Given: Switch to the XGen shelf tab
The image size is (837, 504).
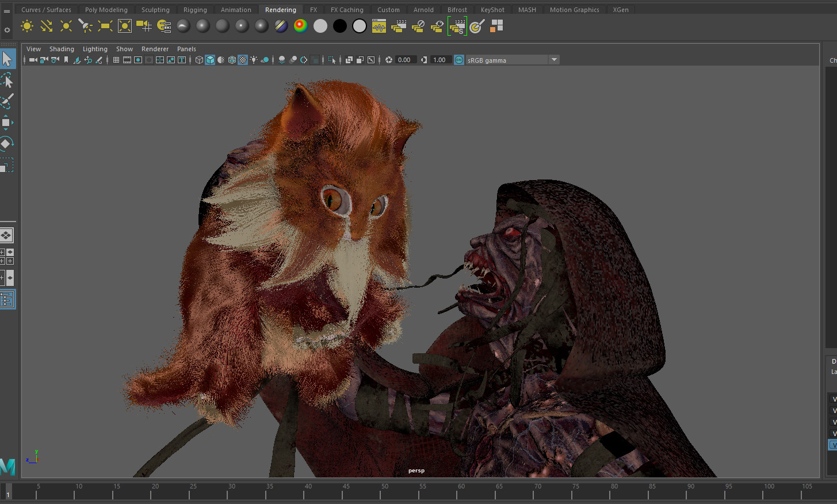Looking at the screenshot, I should tap(620, 10).
